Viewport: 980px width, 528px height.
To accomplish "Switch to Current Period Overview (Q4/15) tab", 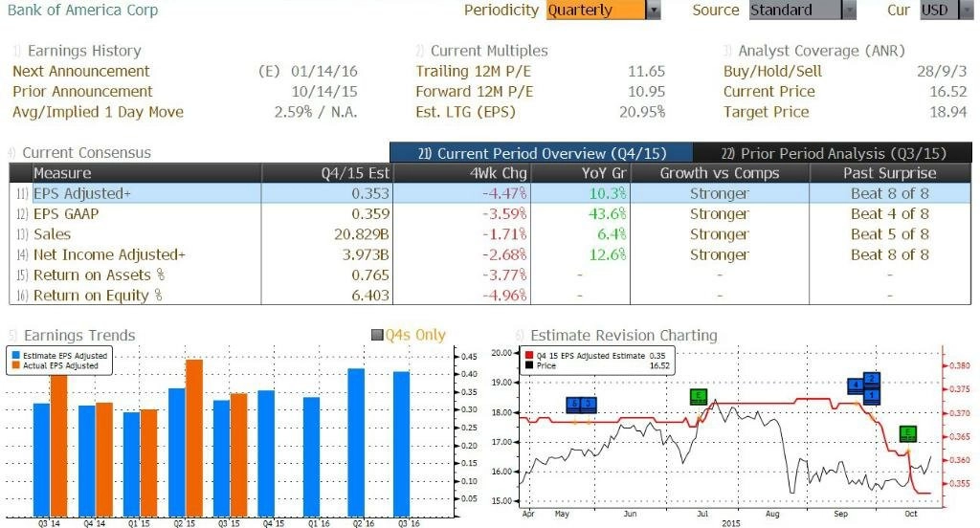I will (542, 153).
